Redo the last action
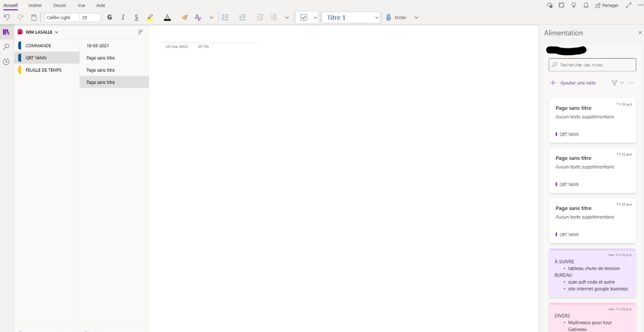This screenshot has width=644, height=332. click(x=20, y=17)
